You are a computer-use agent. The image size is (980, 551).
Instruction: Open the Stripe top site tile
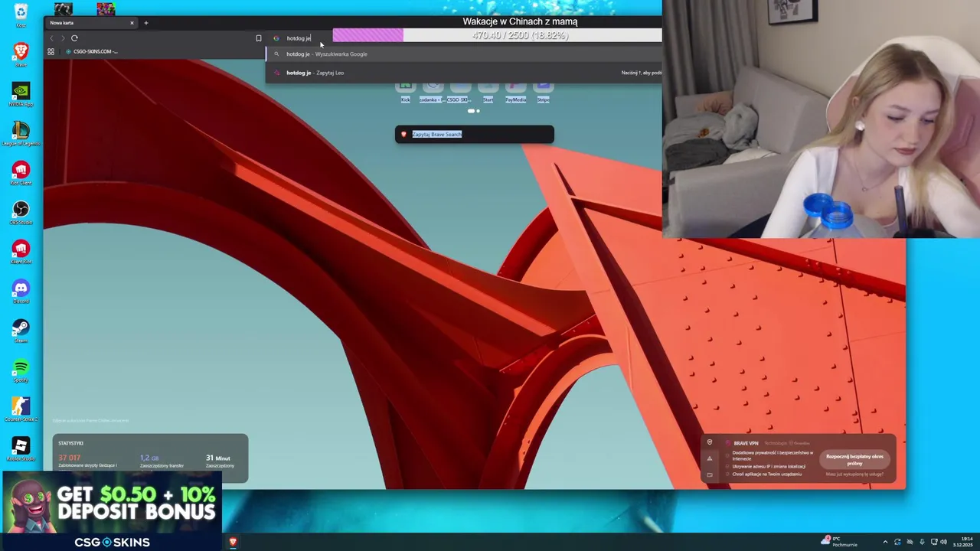point(543,93)
